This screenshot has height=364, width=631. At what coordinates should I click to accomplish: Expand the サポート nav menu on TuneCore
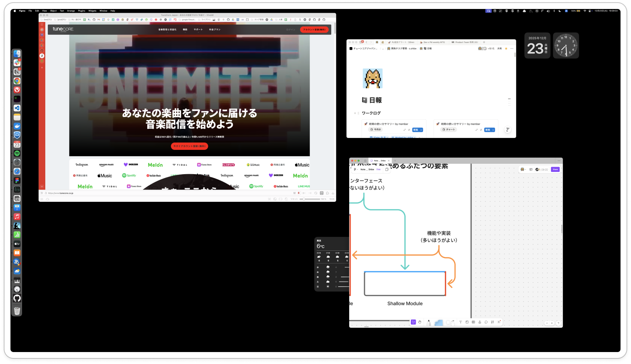tap(198, 30)
